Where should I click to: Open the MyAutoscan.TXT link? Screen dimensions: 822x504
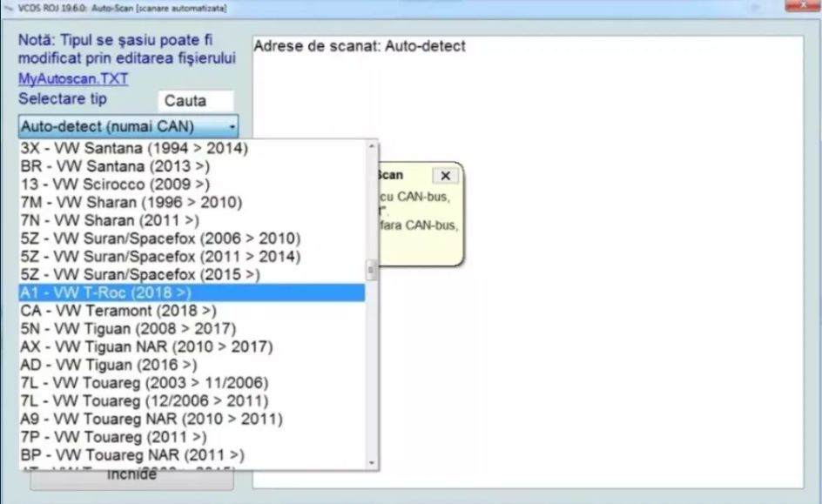73,79
